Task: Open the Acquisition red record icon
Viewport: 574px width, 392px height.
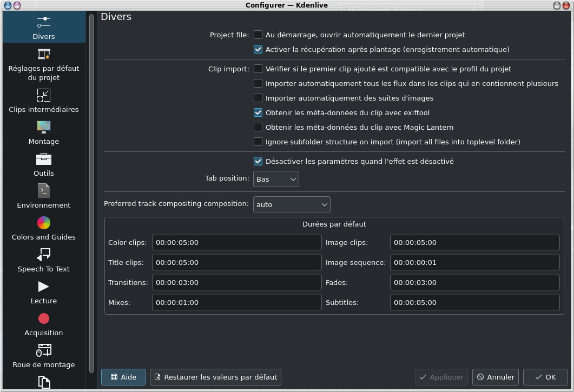Action: (x=44, y=318)
